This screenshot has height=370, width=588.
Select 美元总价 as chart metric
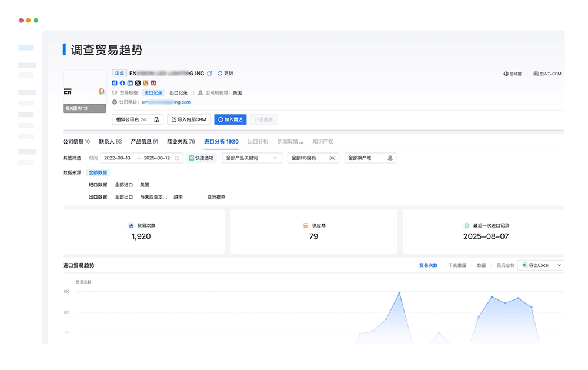click(x=504, y=265)
